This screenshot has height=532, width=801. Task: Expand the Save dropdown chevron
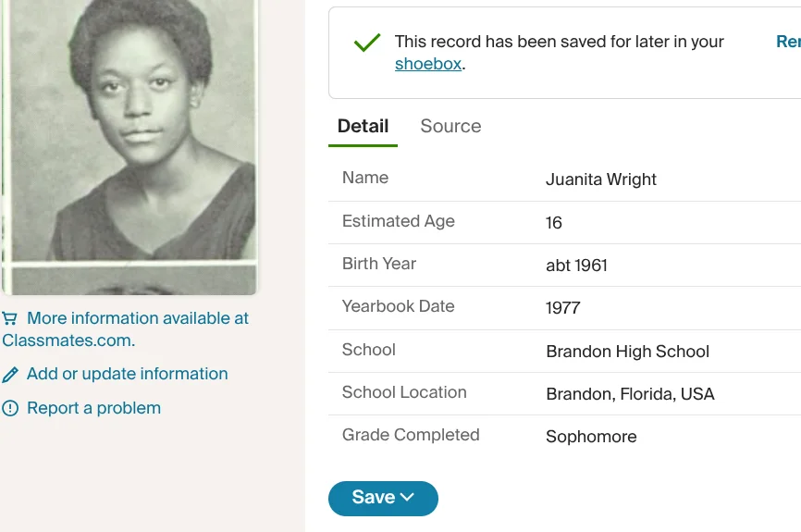click(407, 498)
